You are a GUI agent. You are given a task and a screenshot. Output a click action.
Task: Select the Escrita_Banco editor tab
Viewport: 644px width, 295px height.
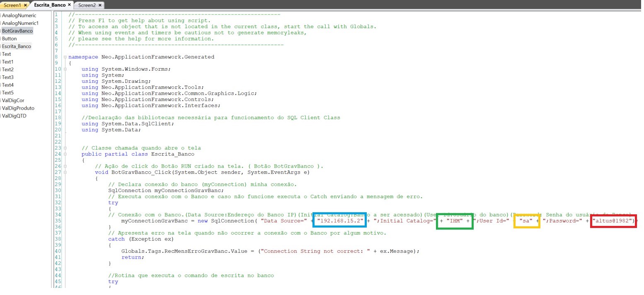click(x=50, y=5)
